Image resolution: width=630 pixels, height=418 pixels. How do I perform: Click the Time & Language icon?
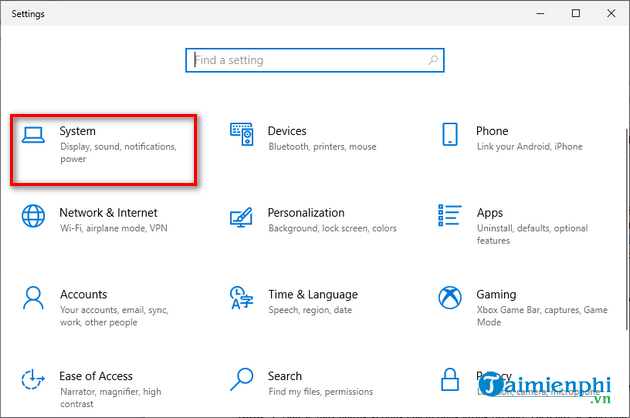(x=242, y=298)
